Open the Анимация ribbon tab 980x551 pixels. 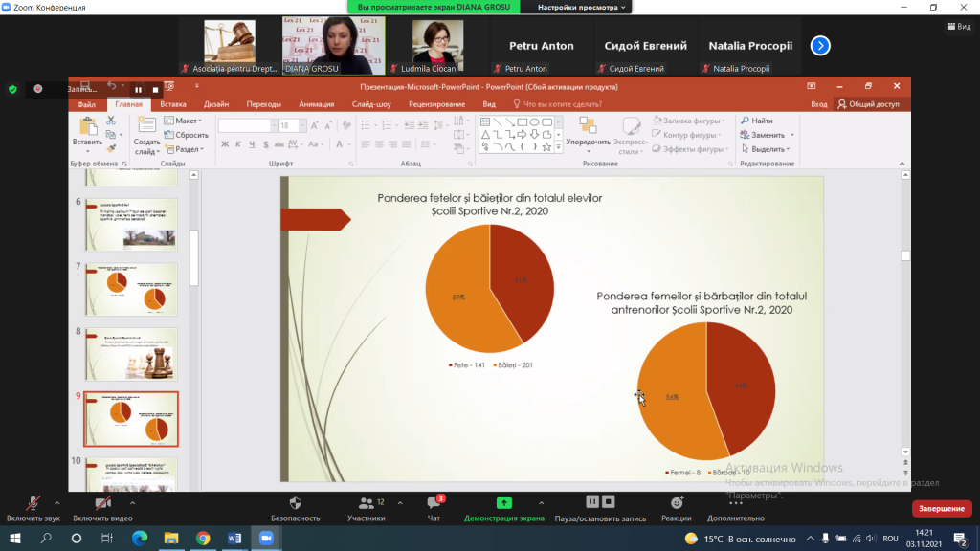pyautogui.click(x=316, y=104)
